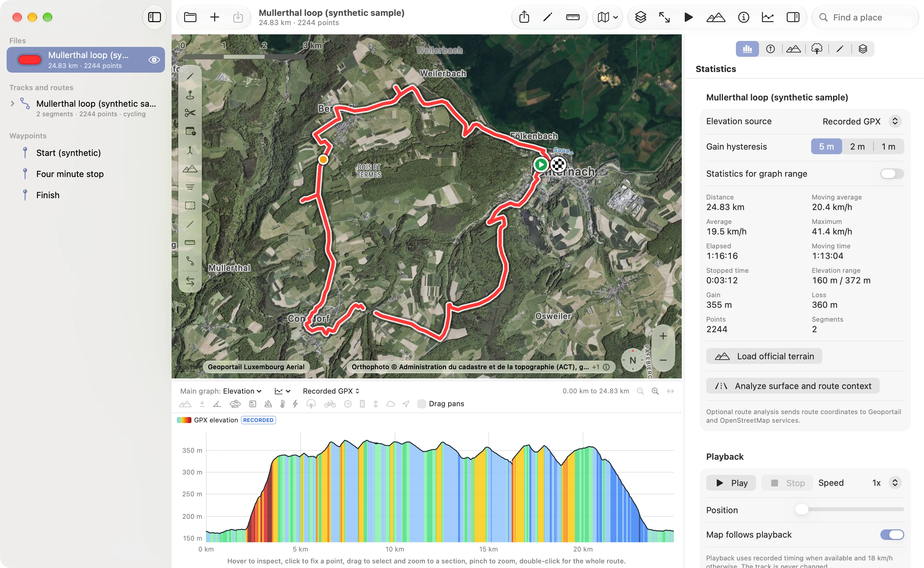The height and width of the screenshot is (568, 924).
Task: Open the Main graph Elevation dropdown
Action: [x=242, y=391]
